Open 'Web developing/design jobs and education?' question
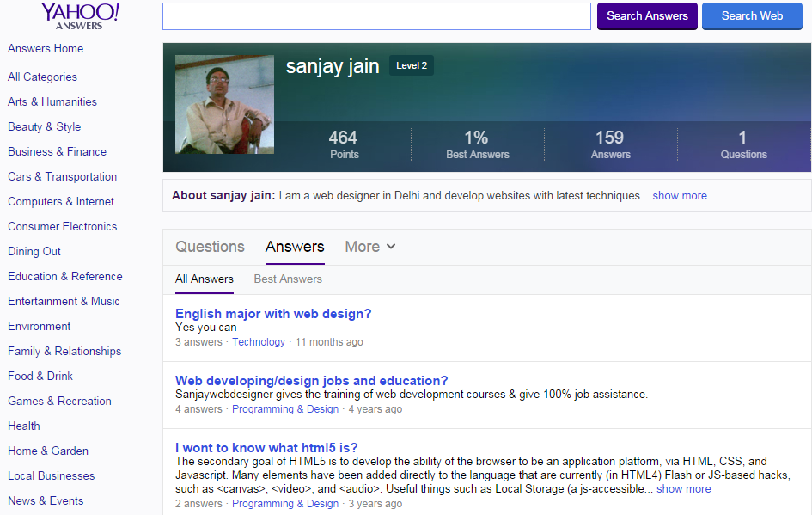Viewport: 812px width, 515px height. [311, 381]
